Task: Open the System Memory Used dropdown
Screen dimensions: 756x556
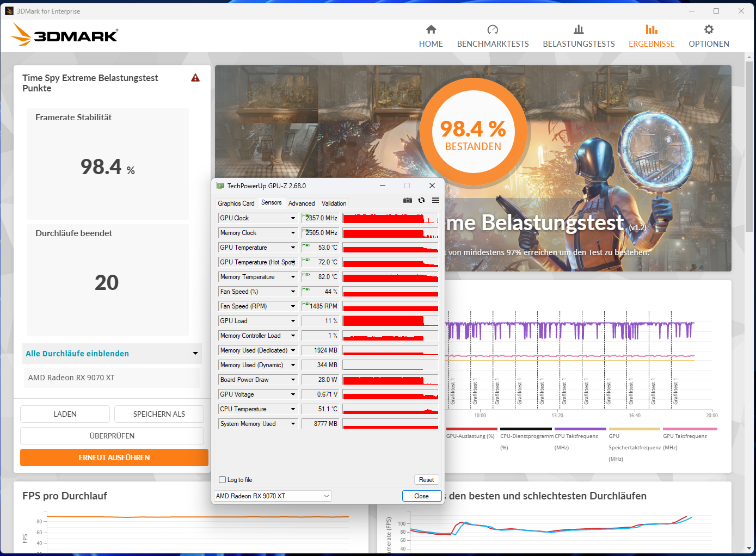Action: 293,424
